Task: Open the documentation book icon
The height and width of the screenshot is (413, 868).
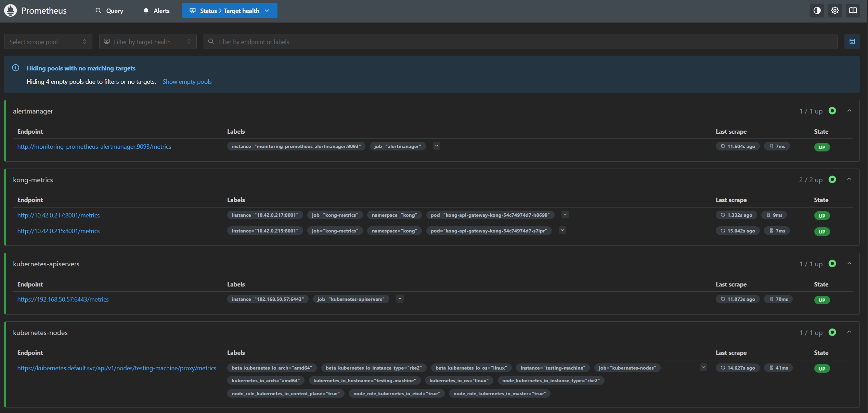Action: [x=853, y=11]
